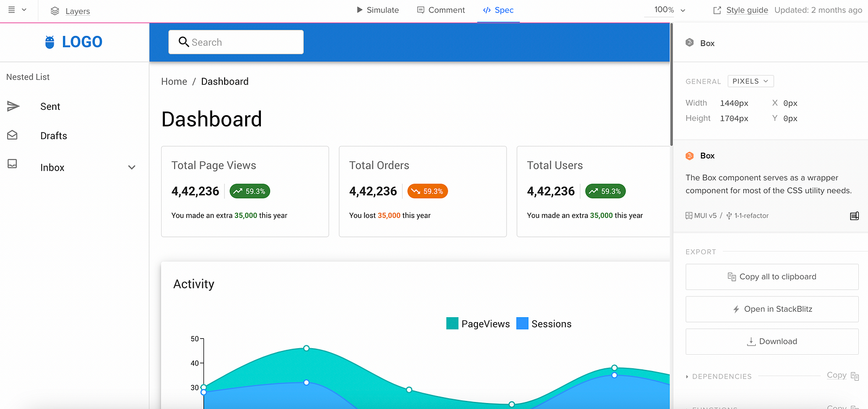The height and width of the screenshot is (409, 868).
Task: Open the component documentation icon
Action: pos(854,216)
